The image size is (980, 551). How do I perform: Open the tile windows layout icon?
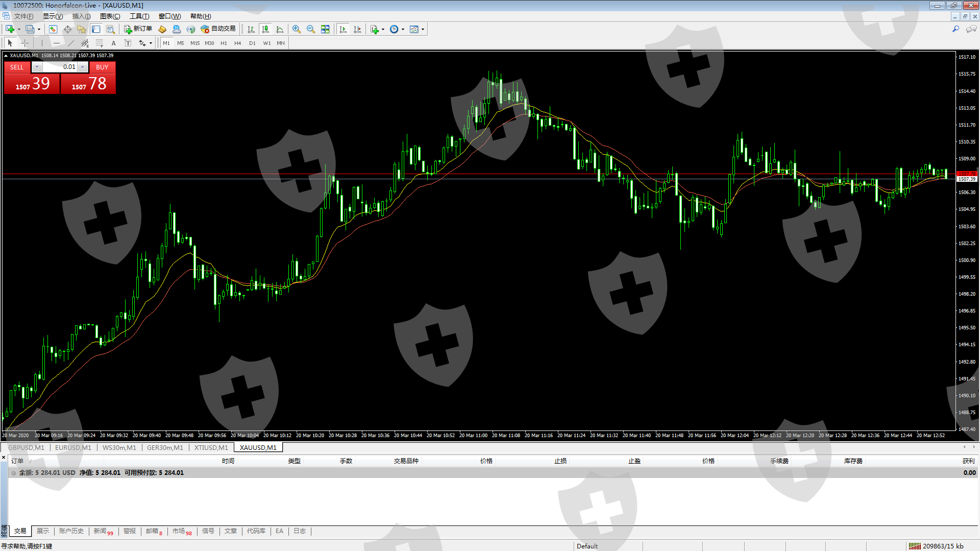pos(325,29)
